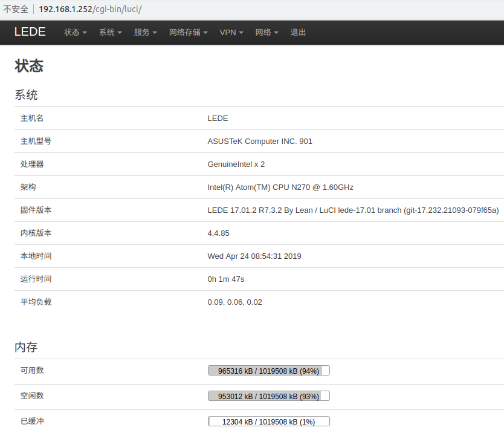Click the 退出 logout link

click(298, 32)
